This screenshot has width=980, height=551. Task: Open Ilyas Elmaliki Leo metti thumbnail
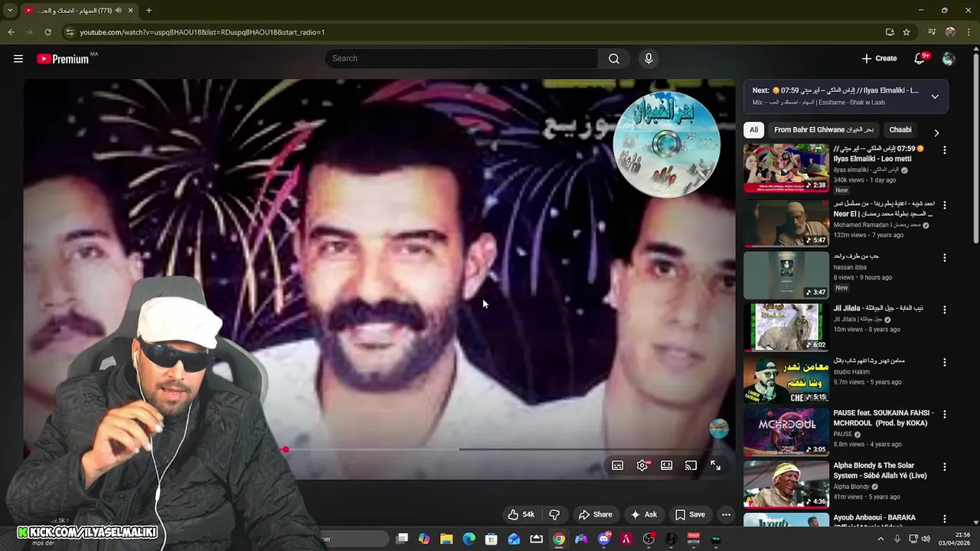click(786, 168)
